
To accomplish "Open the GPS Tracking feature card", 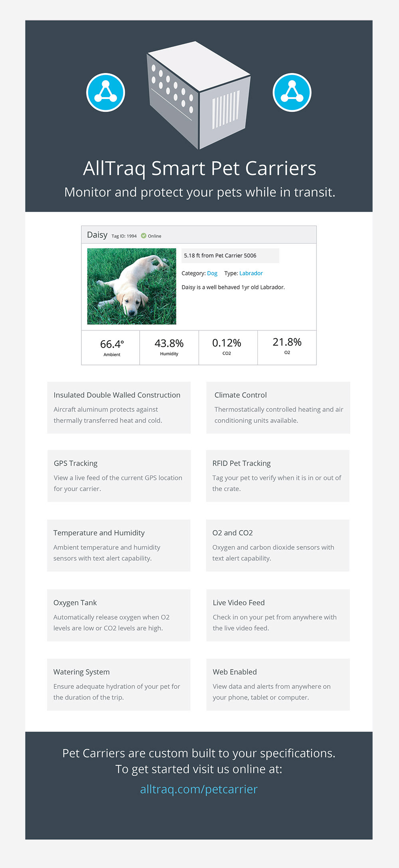I will pyautogui.click(x=119, y=476).
